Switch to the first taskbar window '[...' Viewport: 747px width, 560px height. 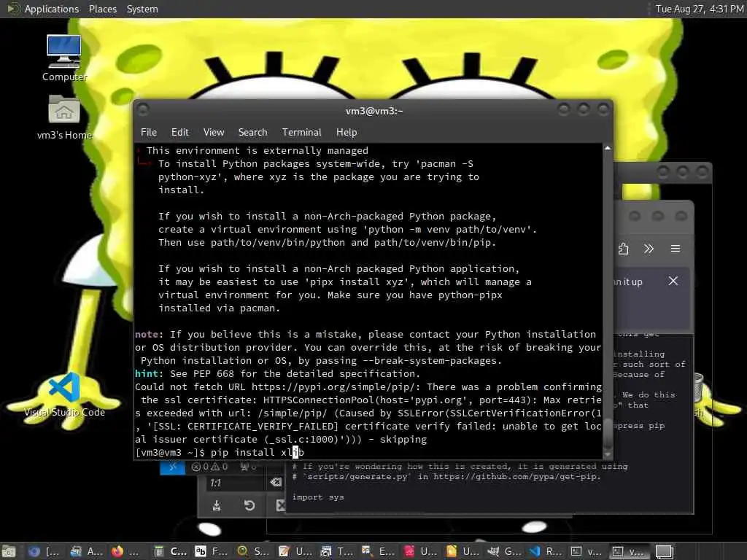tap(43, 551)
